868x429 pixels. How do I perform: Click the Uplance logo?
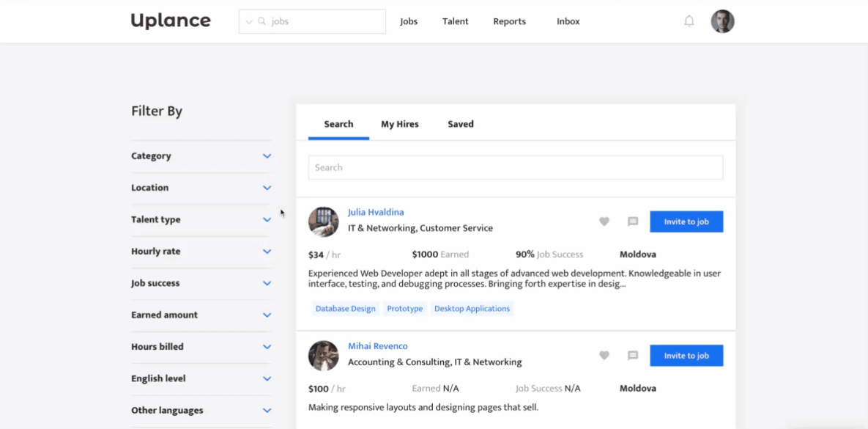click(171, 21)
